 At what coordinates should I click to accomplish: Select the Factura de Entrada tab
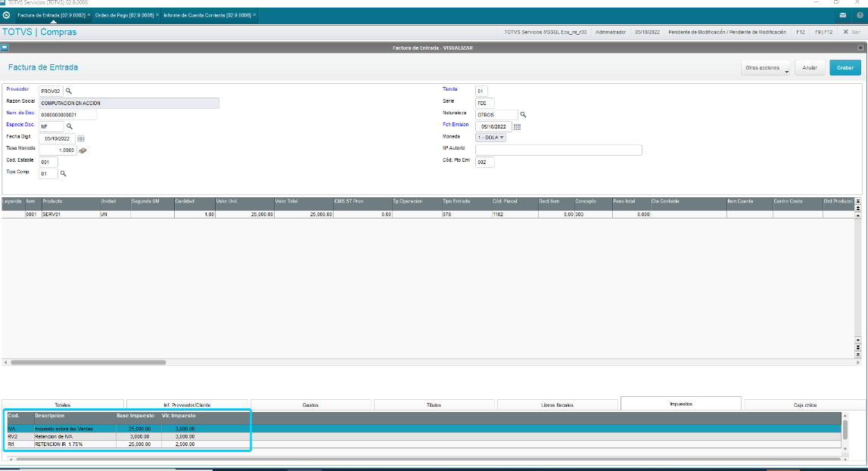tap(51, 15)
